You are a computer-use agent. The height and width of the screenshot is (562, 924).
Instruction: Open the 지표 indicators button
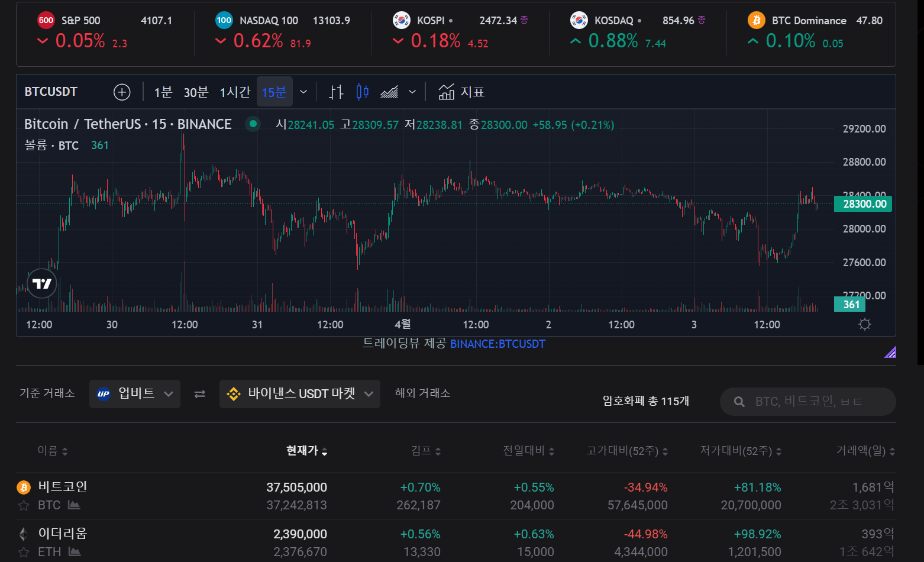click(461, 92)
